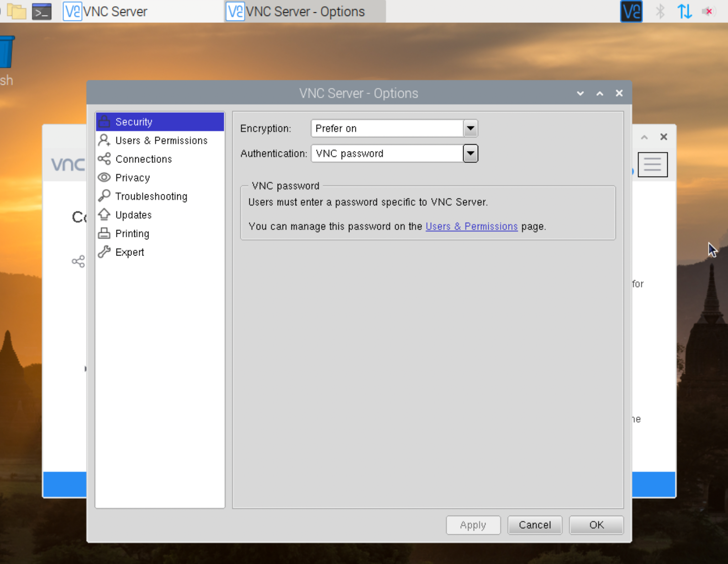Click the VNC tray icon in system tray
This screenshot has width=728, height=564.
[631, 11]
